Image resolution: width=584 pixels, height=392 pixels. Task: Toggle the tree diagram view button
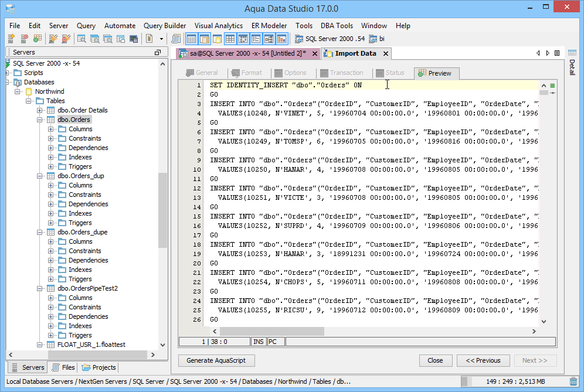[x=269, y=39]
